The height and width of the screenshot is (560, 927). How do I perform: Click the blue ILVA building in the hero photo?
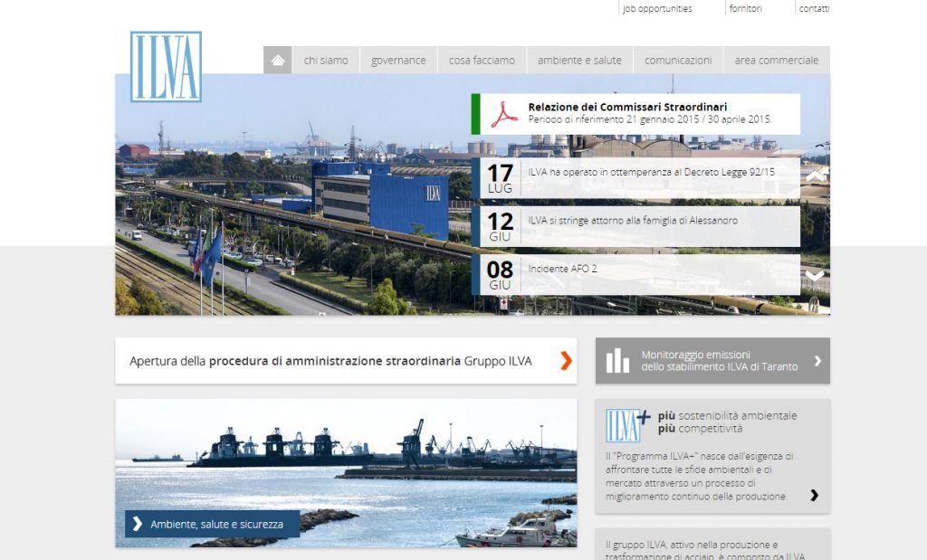pyautogui.click(x=380, y=199)
